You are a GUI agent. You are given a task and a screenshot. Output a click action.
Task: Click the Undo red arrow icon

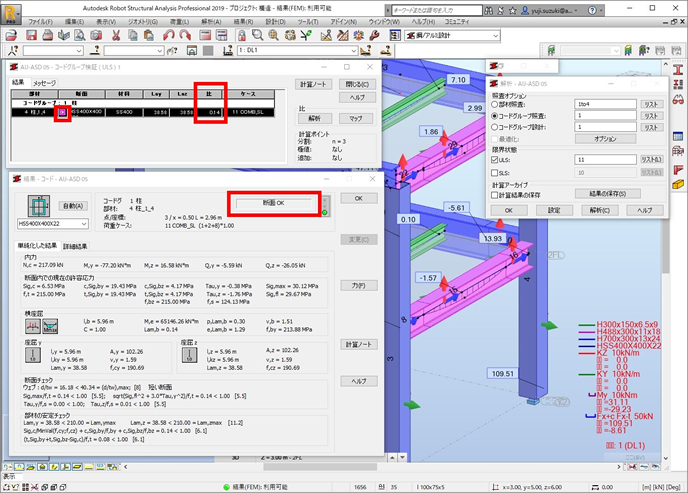coord(169,36)
